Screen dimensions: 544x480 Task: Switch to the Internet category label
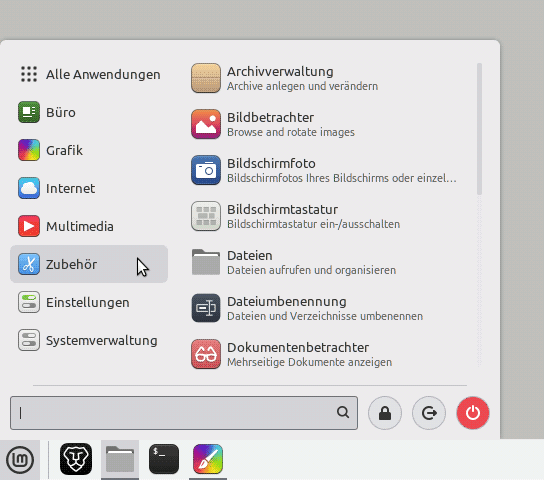pos(70,188)
